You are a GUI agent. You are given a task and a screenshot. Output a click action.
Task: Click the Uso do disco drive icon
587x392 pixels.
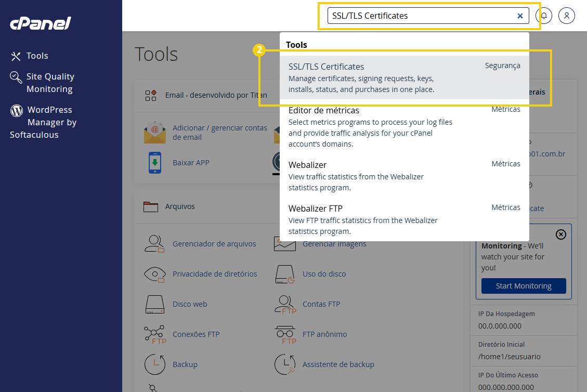pos(285,274)
